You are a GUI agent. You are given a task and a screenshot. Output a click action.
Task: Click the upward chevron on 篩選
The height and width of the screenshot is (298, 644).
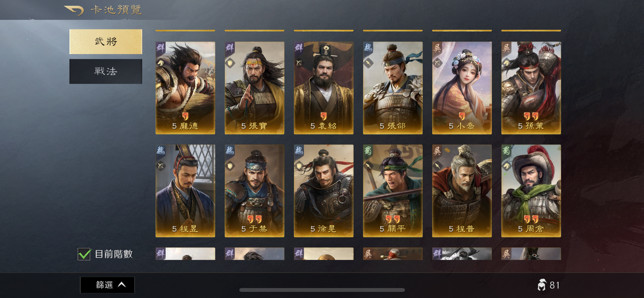pos(122,285)
